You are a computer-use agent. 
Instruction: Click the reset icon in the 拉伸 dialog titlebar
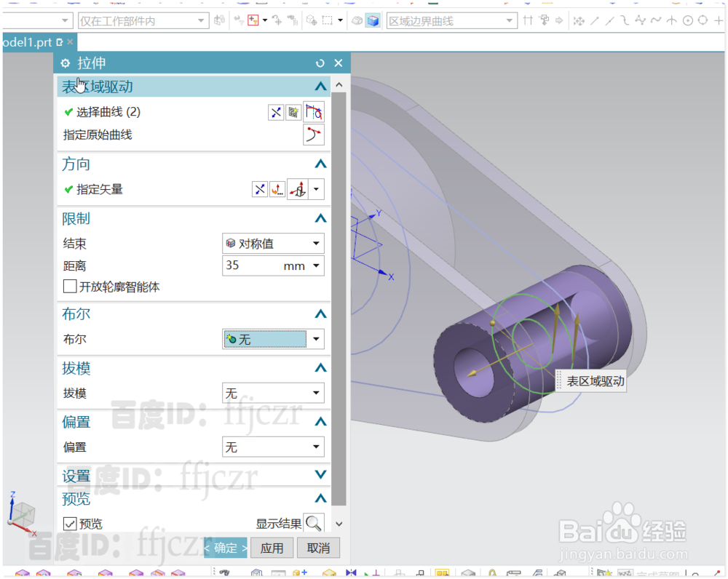320,63
